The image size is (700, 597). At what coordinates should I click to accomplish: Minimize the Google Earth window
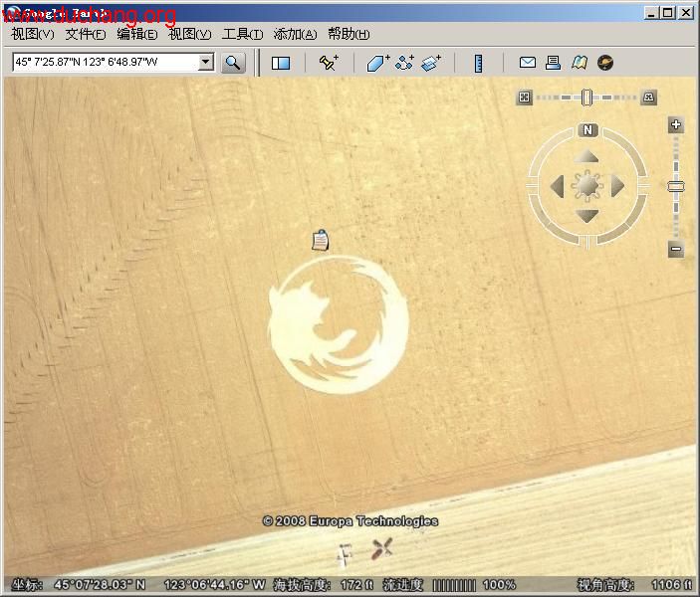click(x=651, y=13)
